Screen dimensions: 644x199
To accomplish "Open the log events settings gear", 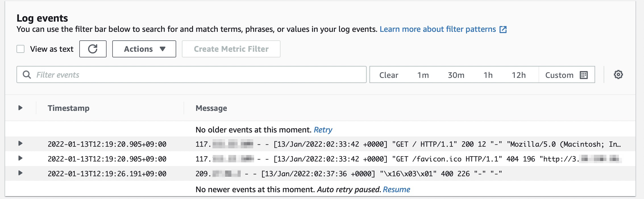I will (618, 75).
